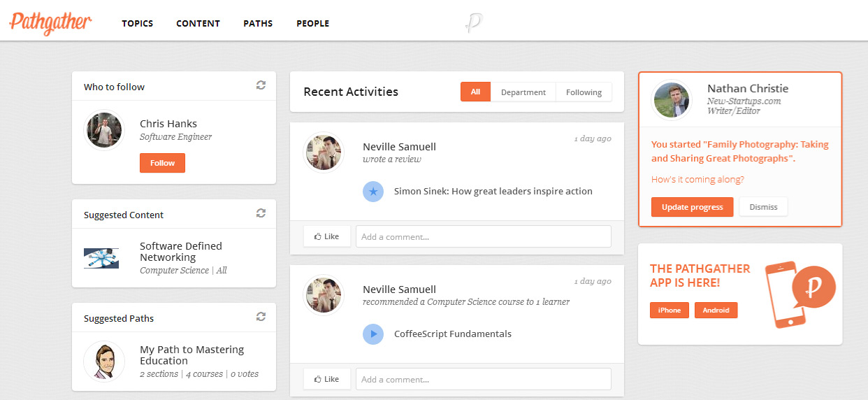
Task: Switch activity filter to Following
Action: 584,92
